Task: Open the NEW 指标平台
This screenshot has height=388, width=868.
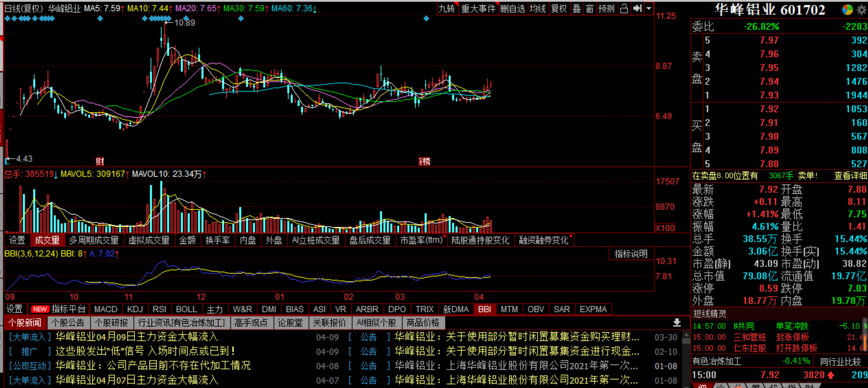Action: point(59,309)
